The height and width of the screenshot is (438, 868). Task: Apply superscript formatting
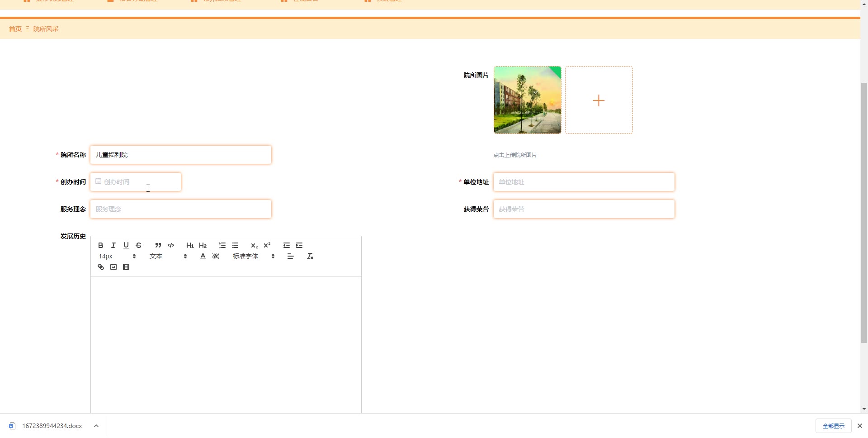[267, 245]
